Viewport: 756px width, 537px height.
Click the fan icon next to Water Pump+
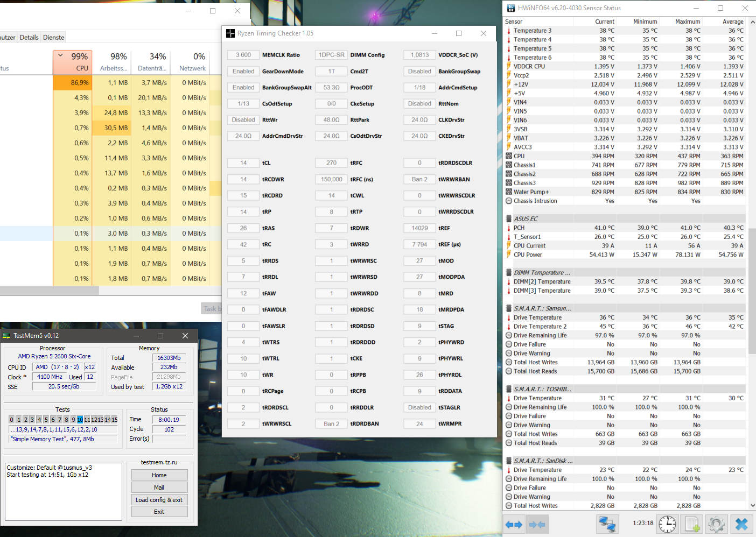click(509, 192)
